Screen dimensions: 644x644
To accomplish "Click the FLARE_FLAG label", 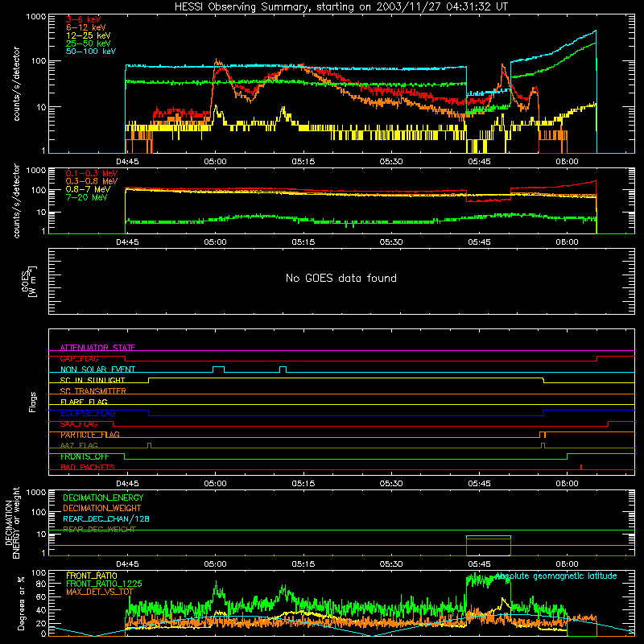I will (x=84, y=402).
